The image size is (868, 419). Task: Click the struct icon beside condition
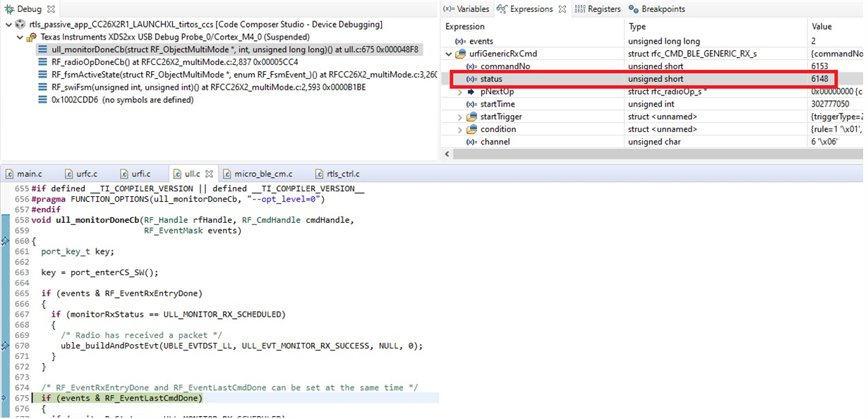point(471,130)
